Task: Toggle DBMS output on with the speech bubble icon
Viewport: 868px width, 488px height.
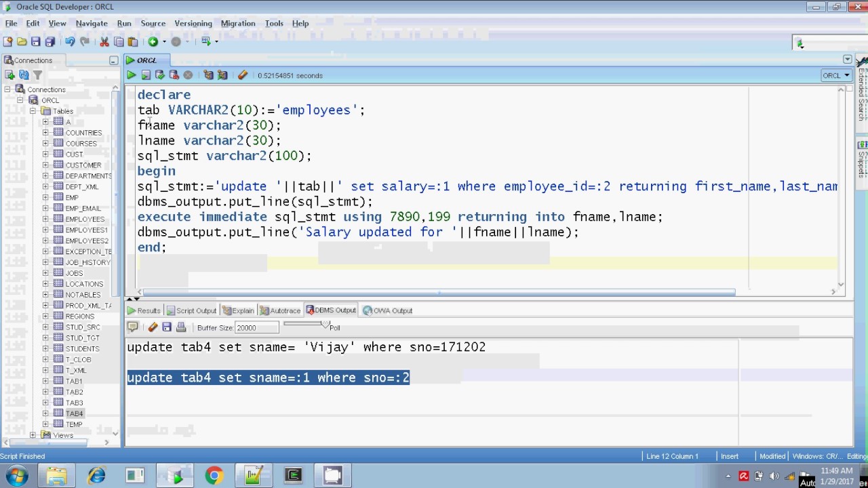Action: [x=133, y=327]
